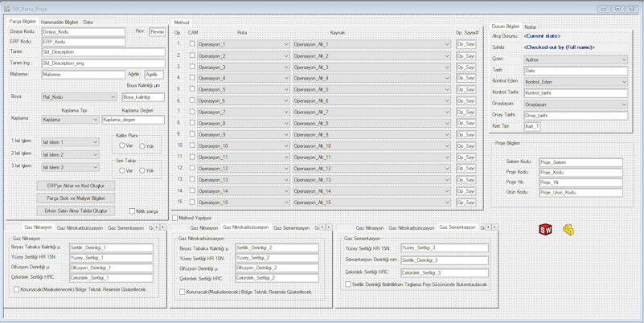
Task: Click tab scroll left arrow in middle bottom panel
Action: (322, 227)
